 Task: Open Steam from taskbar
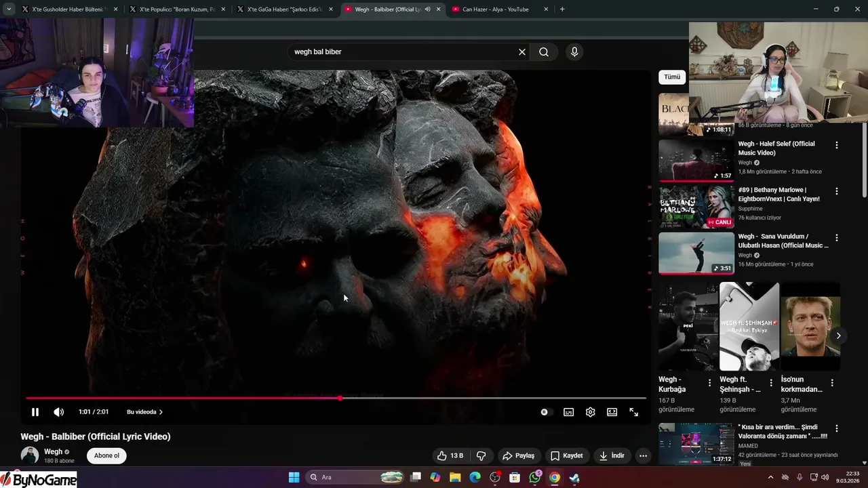coord(574,477)
